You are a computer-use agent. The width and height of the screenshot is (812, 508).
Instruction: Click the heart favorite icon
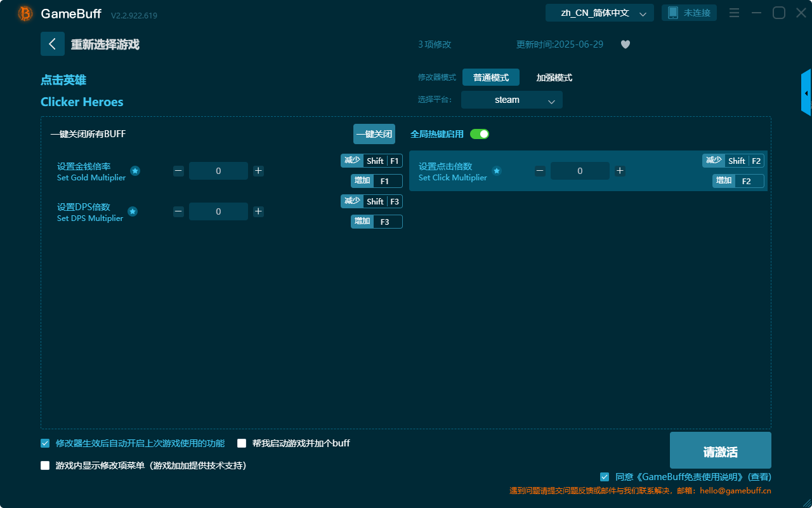[x=625, y=44]
